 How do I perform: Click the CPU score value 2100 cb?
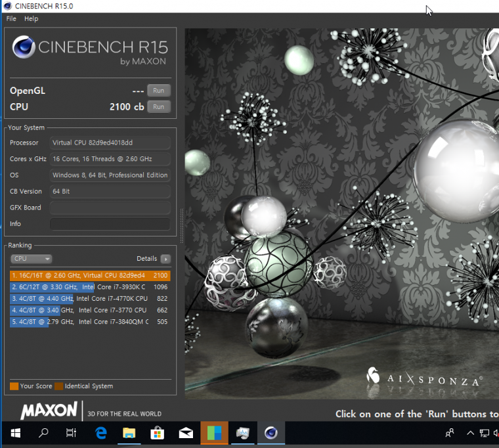[x=127, y=106]
